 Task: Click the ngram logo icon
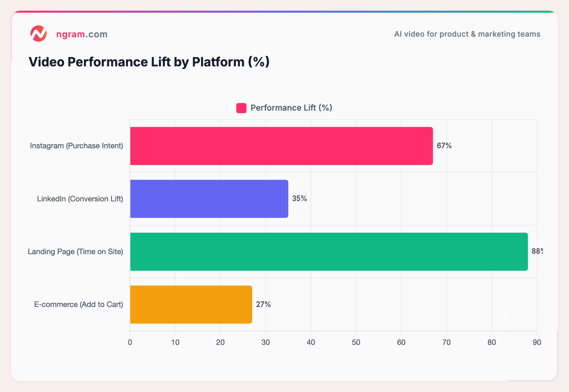[39, 34]
